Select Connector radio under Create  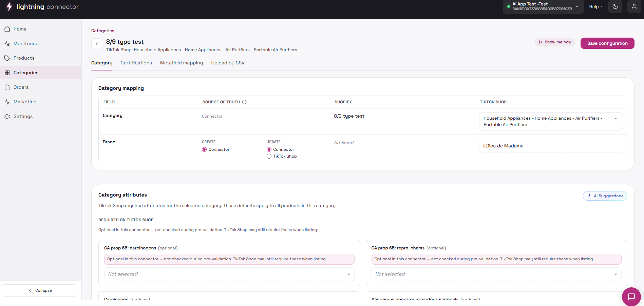204,149
